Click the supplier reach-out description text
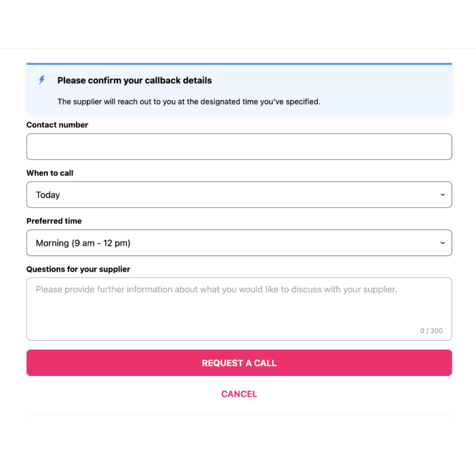 (x=189, y=101)
